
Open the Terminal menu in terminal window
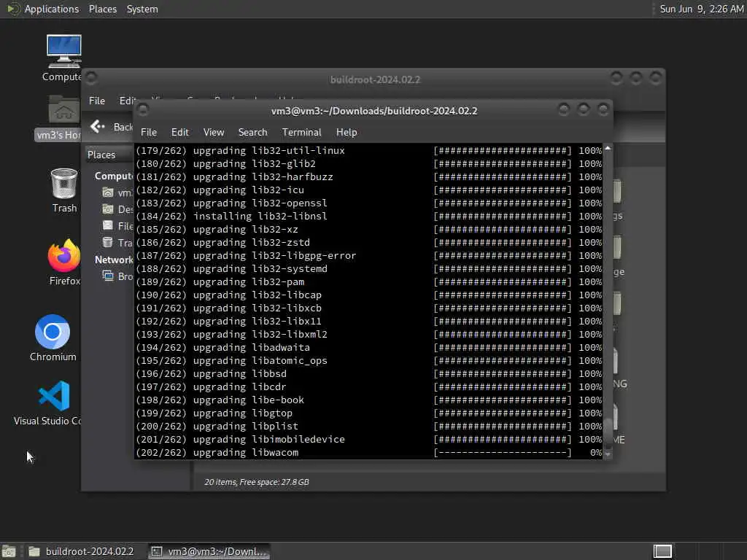pos(301,133)
